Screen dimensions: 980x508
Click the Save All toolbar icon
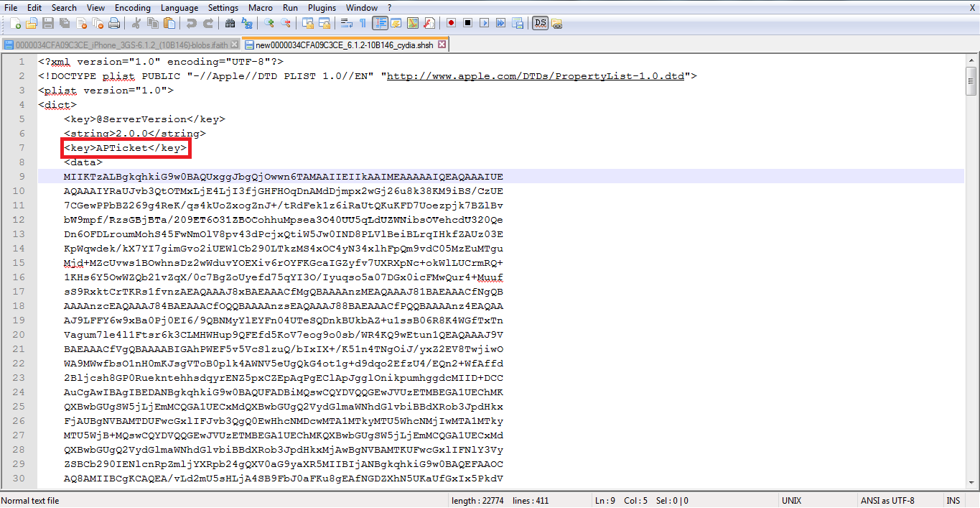coord(65,23)
